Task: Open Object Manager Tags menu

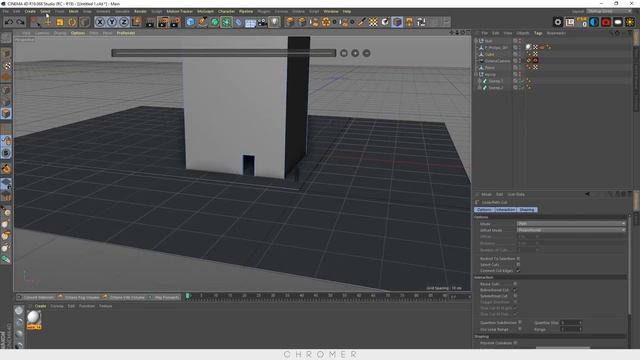Action: point(538,33)
